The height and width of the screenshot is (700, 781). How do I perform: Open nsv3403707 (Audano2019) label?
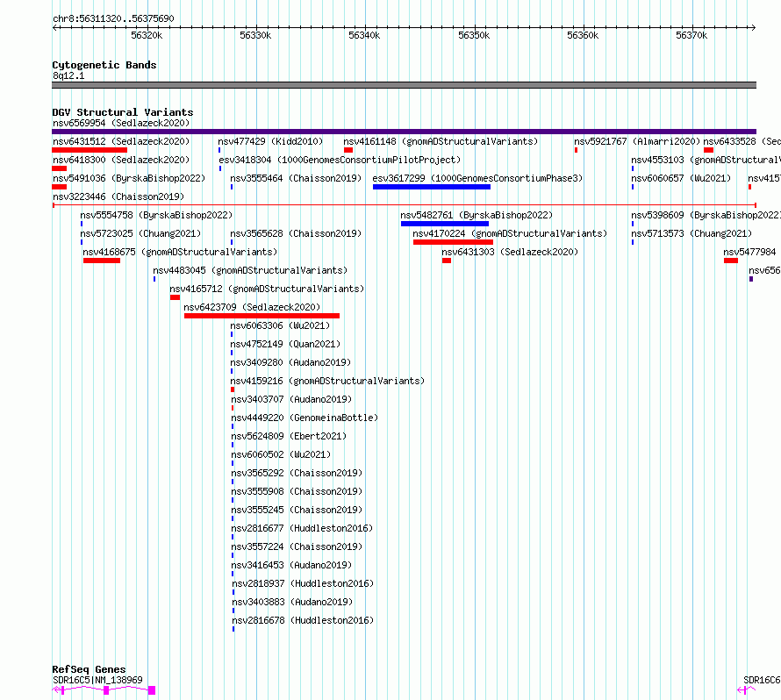[x=291, y=399]
